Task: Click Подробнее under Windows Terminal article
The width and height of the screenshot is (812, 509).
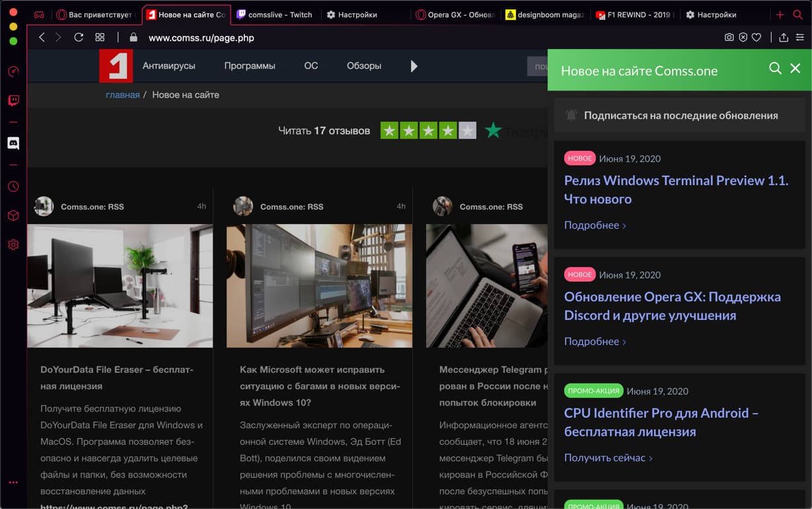Action: click(x=595, y=225)
